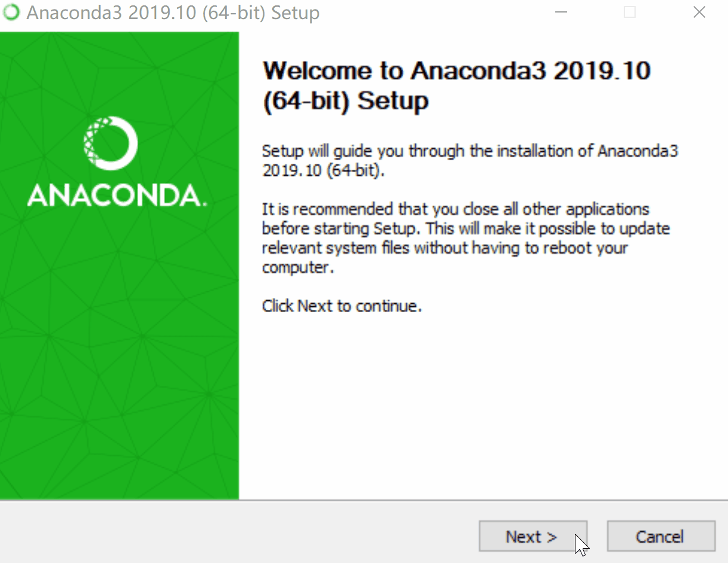
Task: Click the circular Anaconda emblem above the wordmark
Action: pyautogui.click(x=110, y=143)
